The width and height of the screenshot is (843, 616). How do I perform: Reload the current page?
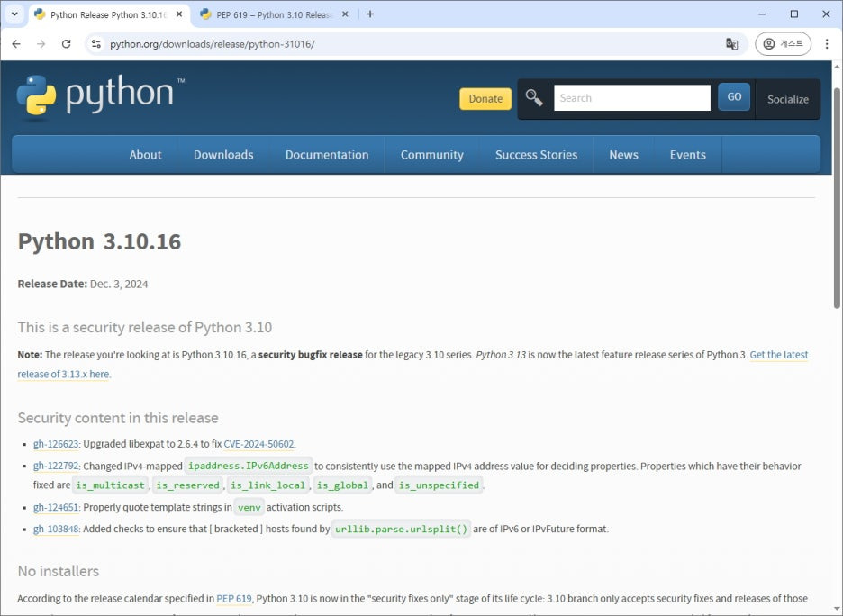(x=66, y=44)
